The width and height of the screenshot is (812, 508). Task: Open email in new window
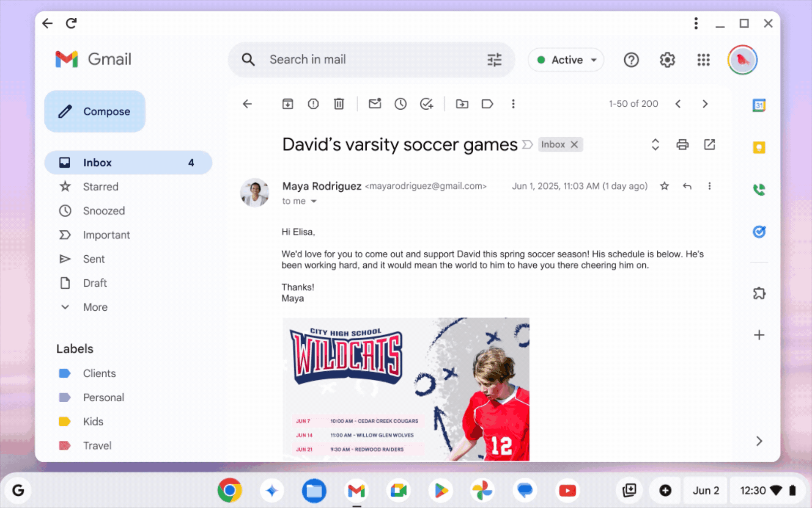click(709, 145)
